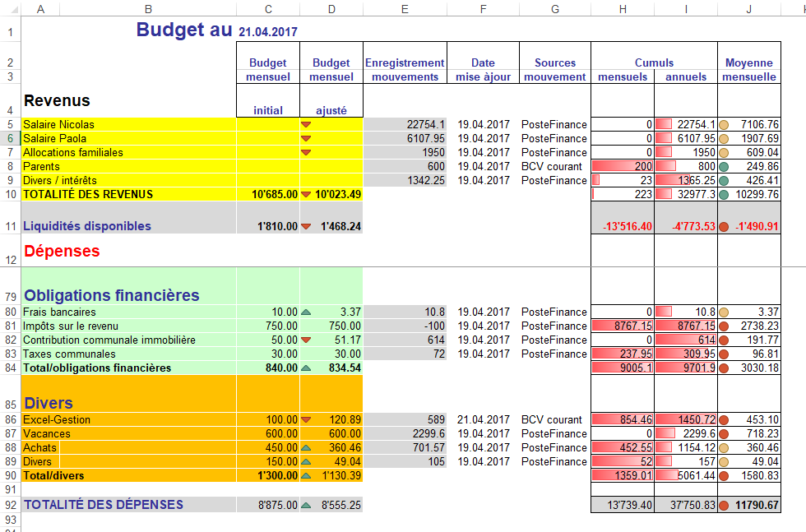Click the green circle beside 10299.76
The image size is (806, 532).
click(724, 194)
